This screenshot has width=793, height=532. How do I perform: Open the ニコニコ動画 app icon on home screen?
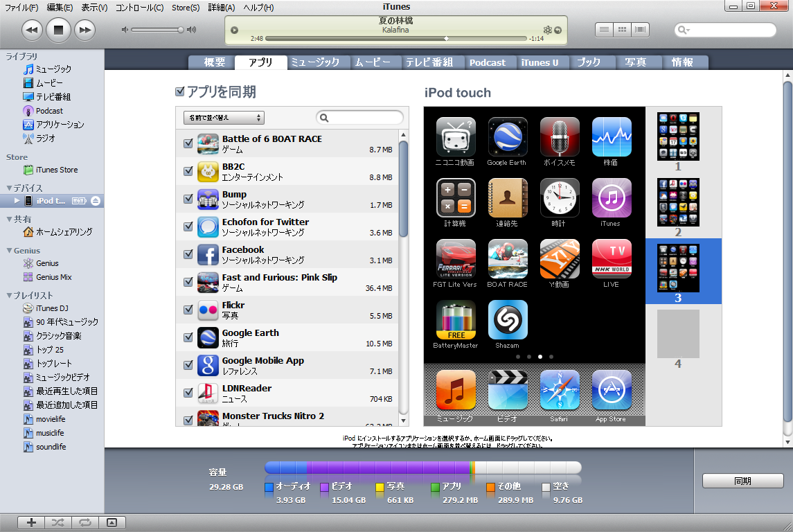click(x=456, y=137)
